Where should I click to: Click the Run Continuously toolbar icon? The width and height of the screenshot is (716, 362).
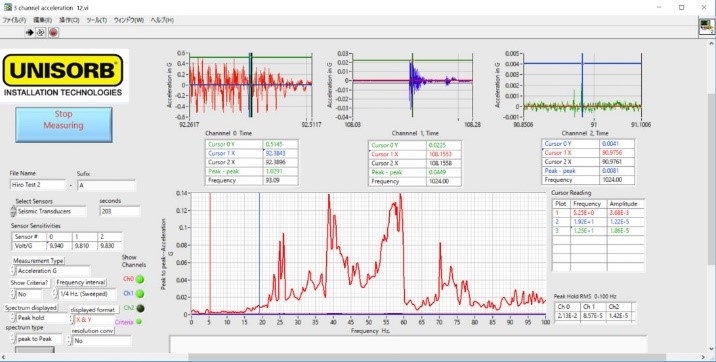pyautogui.click(x=41, y=32)
